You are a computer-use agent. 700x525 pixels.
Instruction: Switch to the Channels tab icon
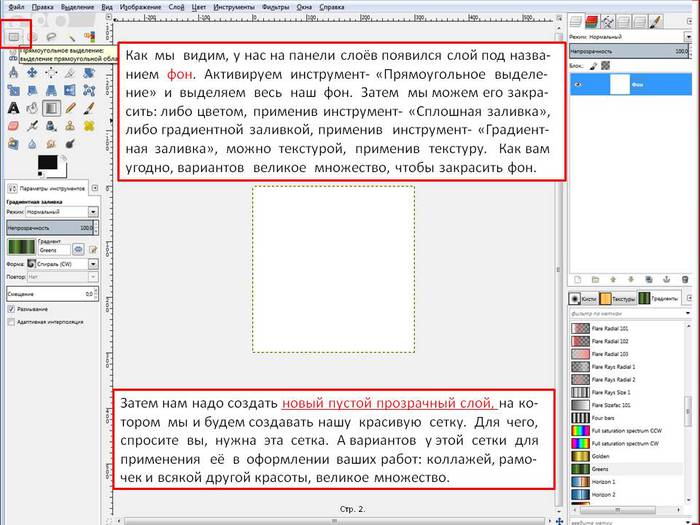[592, 21]
